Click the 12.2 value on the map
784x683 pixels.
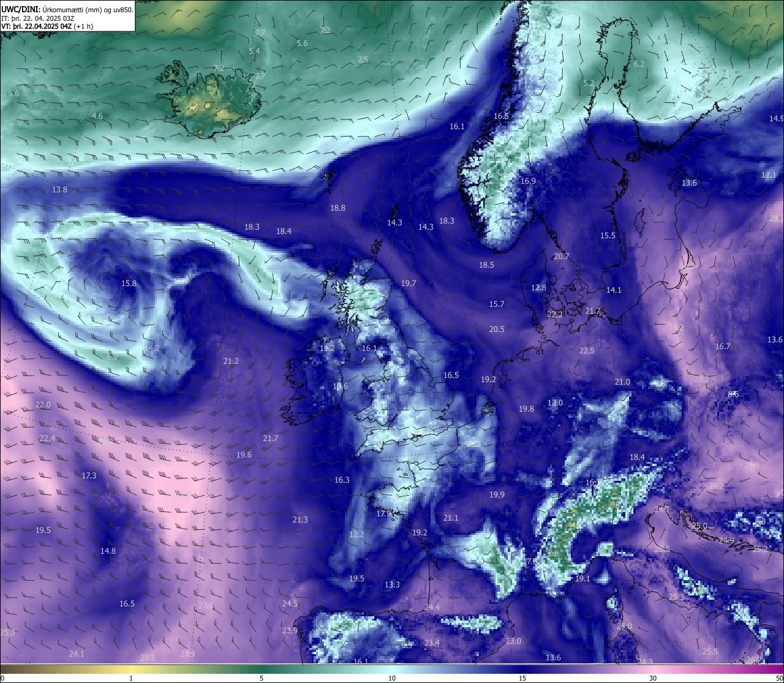(356, 535)
